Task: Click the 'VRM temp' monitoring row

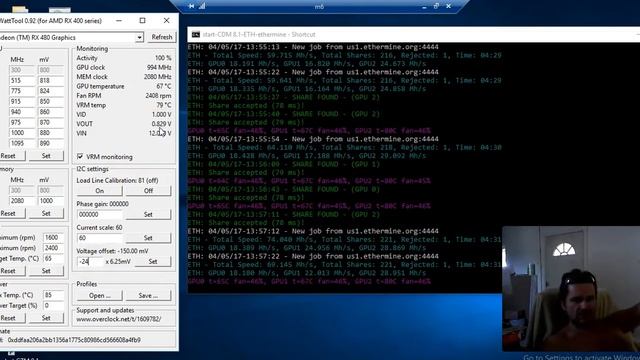Action: click(124, 105)
